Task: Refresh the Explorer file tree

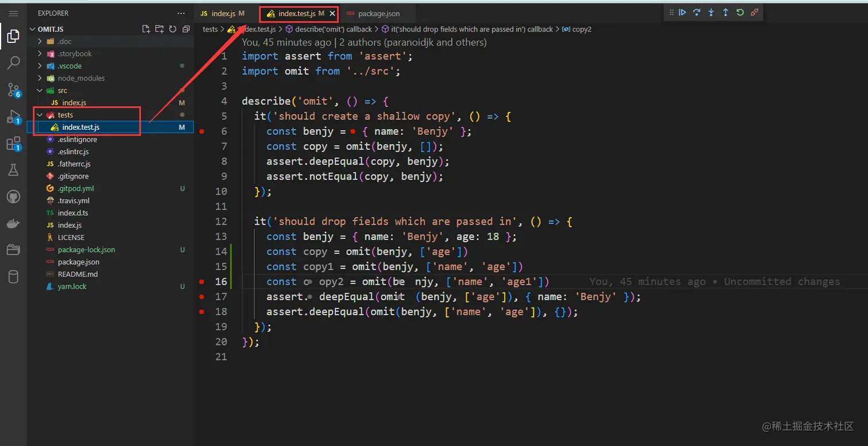Action: (x=172, y=29)
